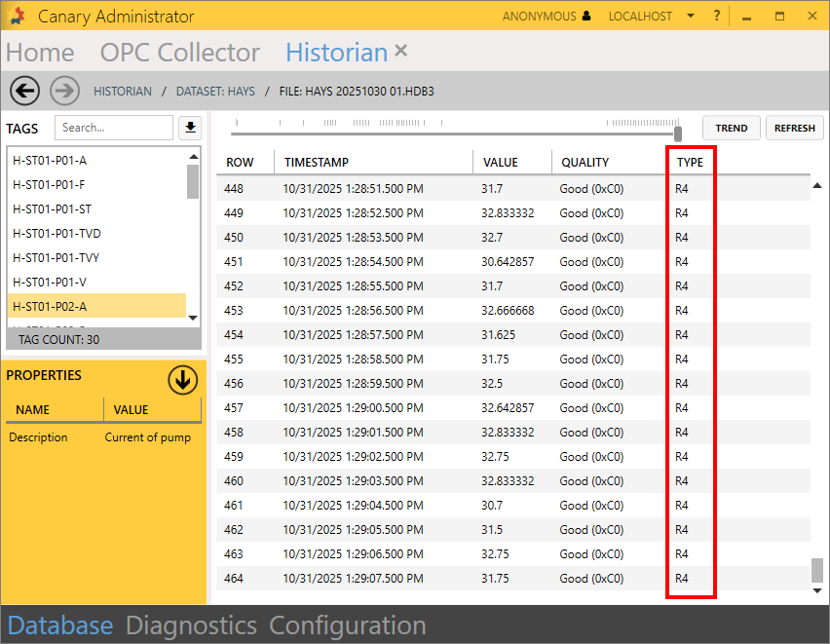Expand the LOCALHOST dropdown arrow
Image resolution: width=830 pixels, height=644 pixels.
pyautogui.click(x=691, y=17)
